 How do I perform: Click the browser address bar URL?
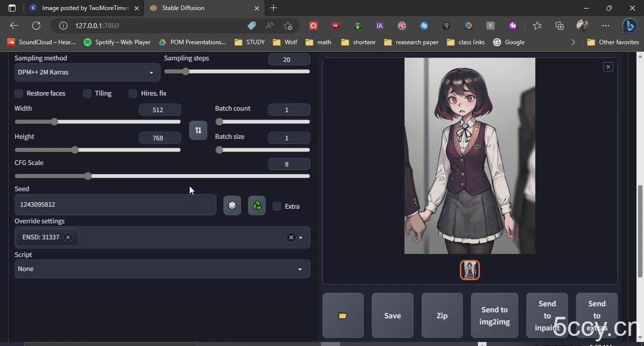coord(97,26)
